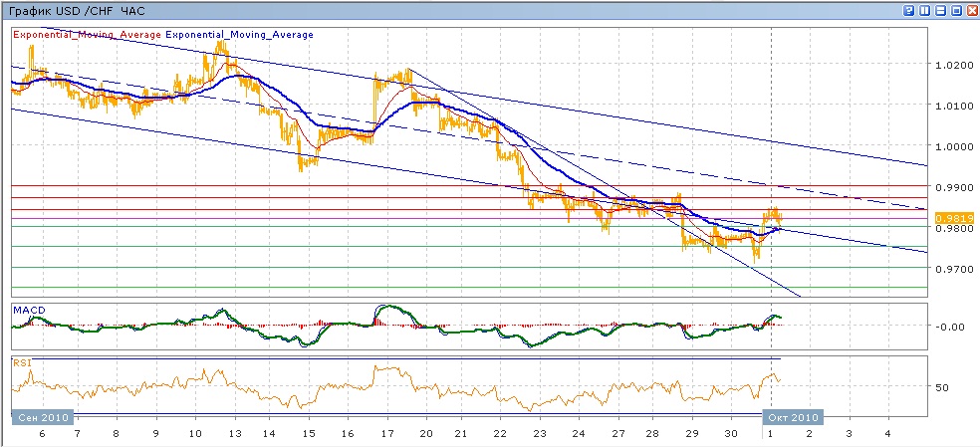Click date 22 on the time axis

[x=500, y=435]
